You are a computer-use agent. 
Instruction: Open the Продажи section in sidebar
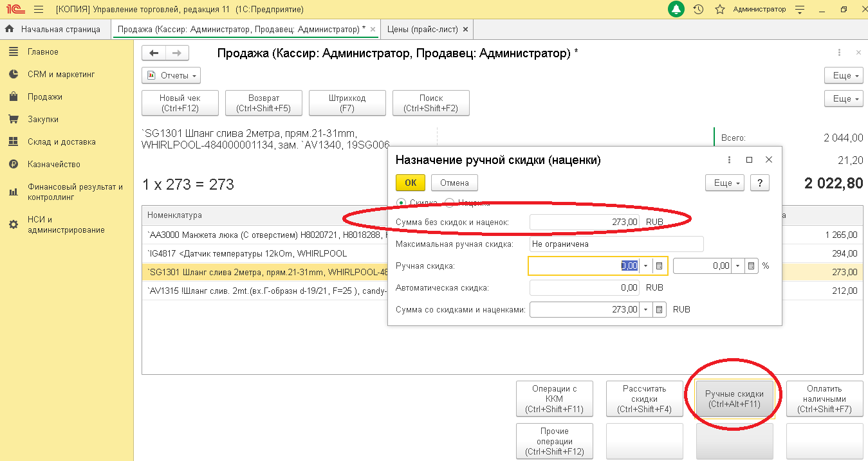tap(45, 96)
